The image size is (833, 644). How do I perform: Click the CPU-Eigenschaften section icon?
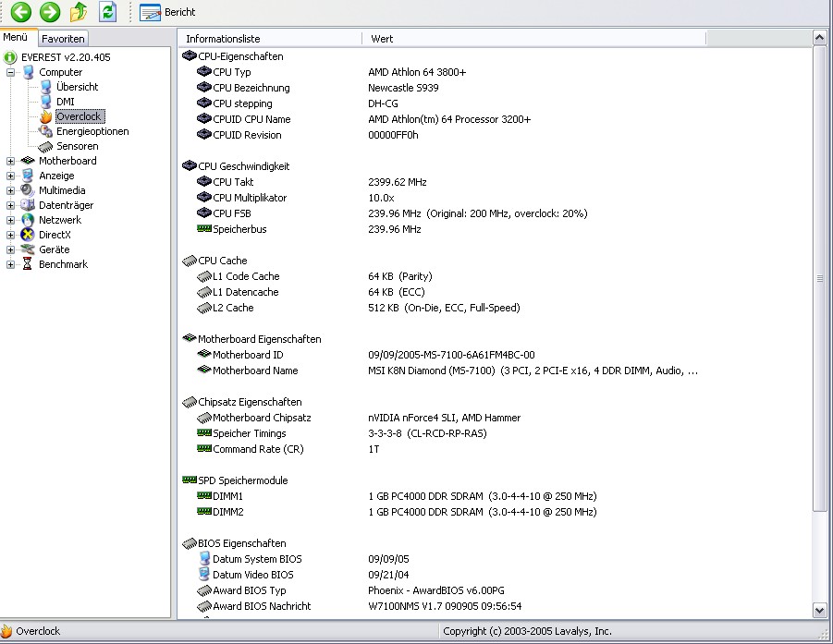[190, 55]
